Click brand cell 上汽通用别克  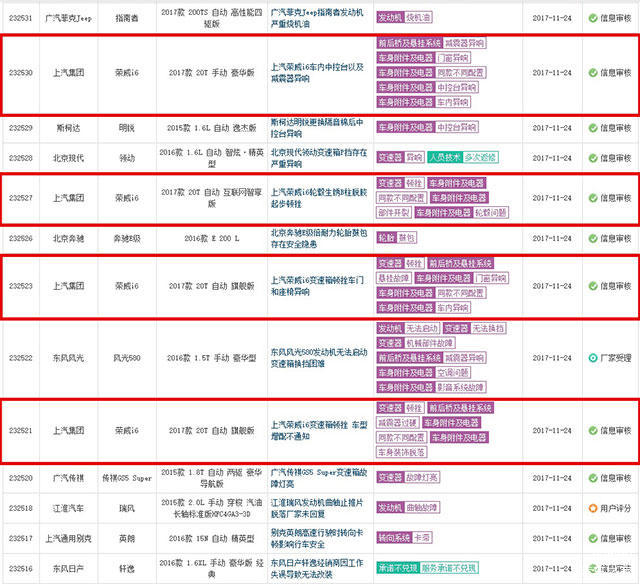(x=68, y=538)
